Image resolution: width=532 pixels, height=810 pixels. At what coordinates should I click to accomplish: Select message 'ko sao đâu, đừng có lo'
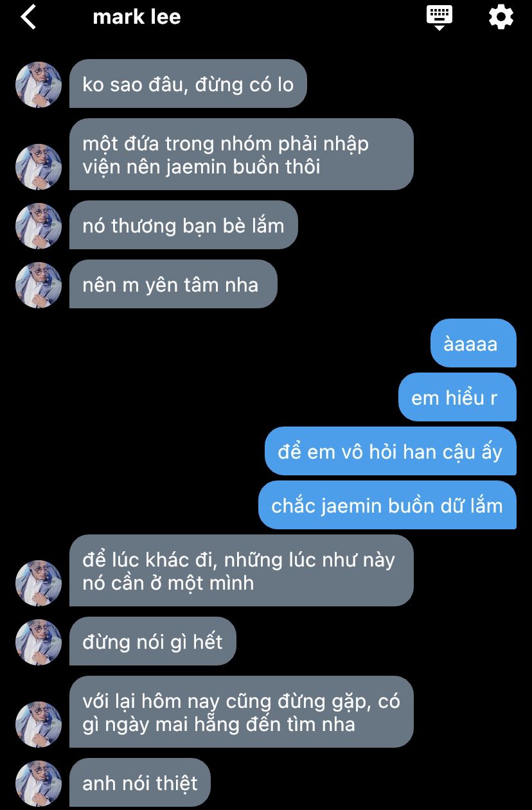188,84
